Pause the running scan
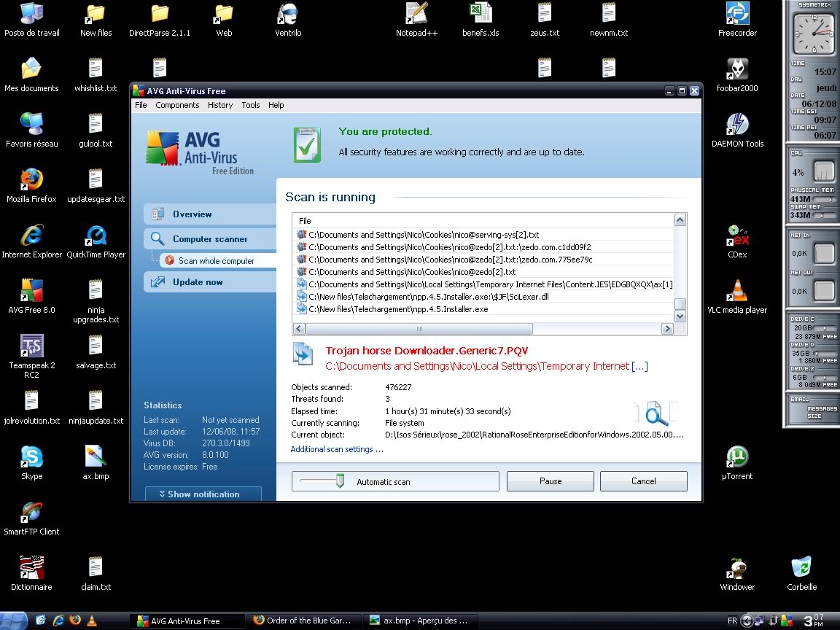The height and width of the screenshot is (630, 840). pos(551,481)
